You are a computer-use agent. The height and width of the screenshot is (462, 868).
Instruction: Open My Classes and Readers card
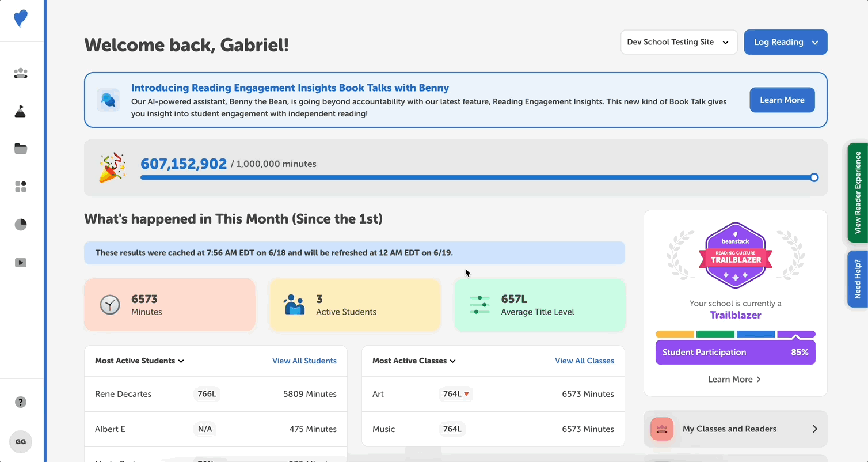point(735,429)
